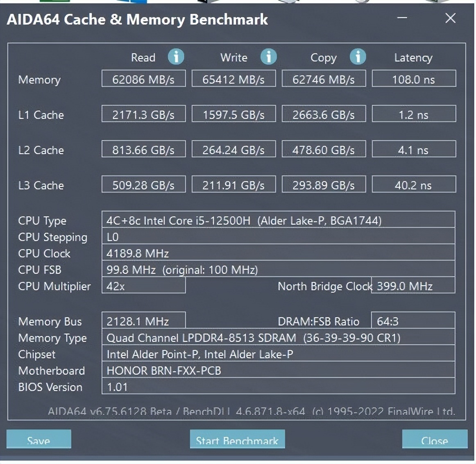Open the Read benchmark info icon
Viewport: 476px width, 464px height.
click(176, 57)
